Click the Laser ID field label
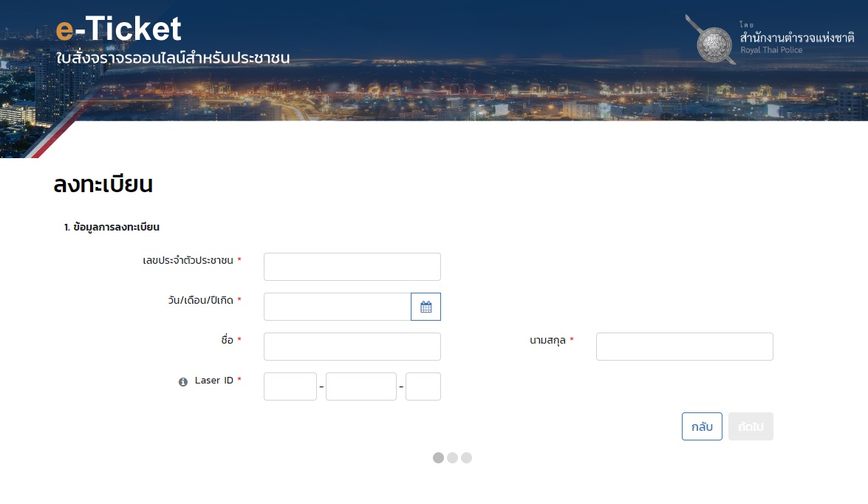 [x=214, y=381]
